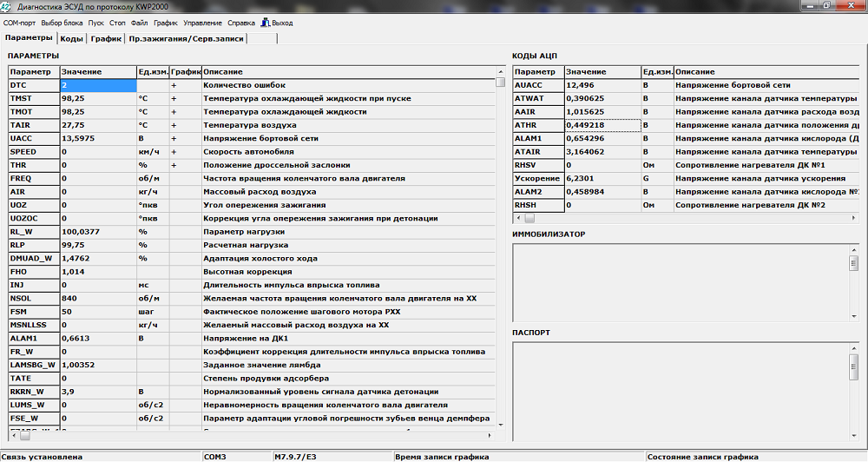This screenshot has height=462, width=868.
Task: Click the Значение column header in Параметры table
Action: coord(98,71)
